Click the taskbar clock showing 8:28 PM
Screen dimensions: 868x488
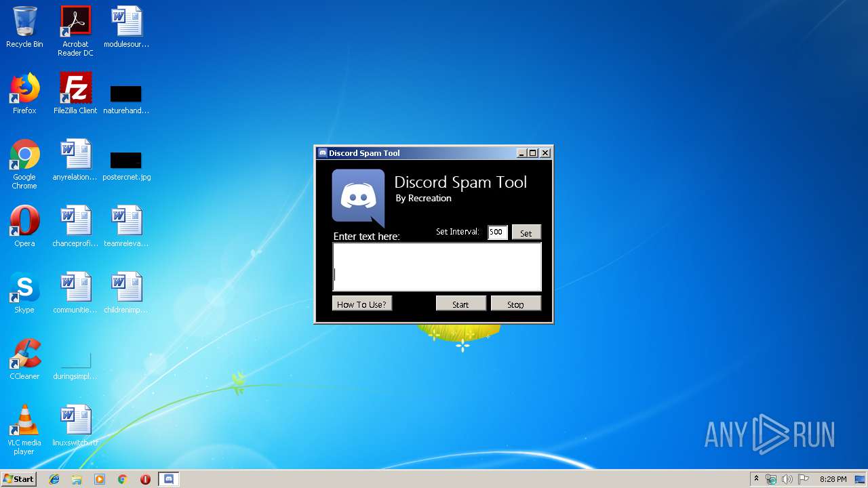pyautogui.click(x=833, y=479)
